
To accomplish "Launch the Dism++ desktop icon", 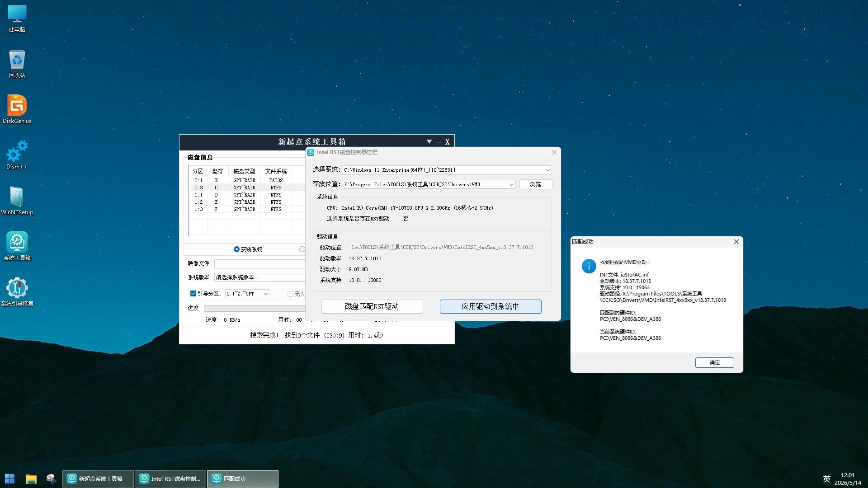I will [17, 155].
